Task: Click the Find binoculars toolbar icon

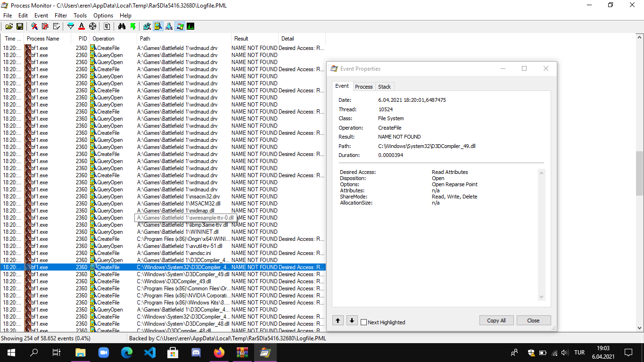Action: 122,26
